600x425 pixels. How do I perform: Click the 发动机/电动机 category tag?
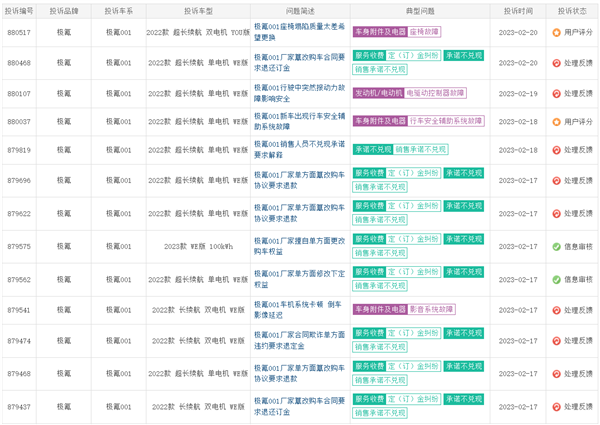point(377,93)
